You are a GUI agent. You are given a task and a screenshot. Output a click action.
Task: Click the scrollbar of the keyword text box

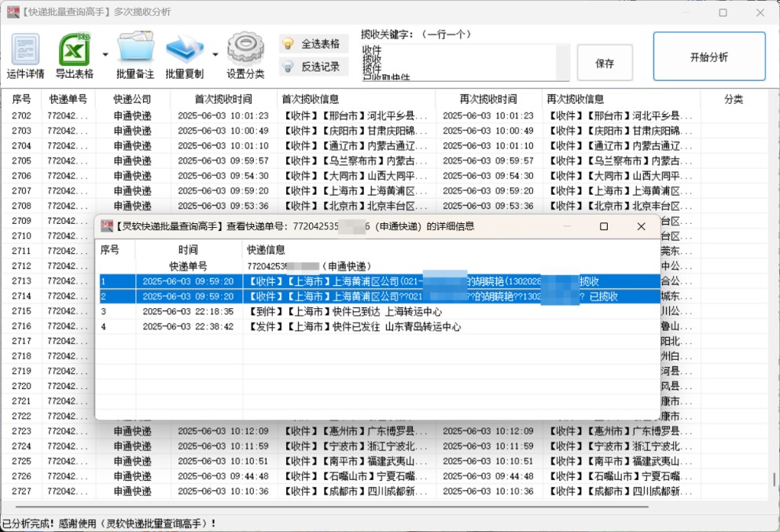click(x=563, y=63)
